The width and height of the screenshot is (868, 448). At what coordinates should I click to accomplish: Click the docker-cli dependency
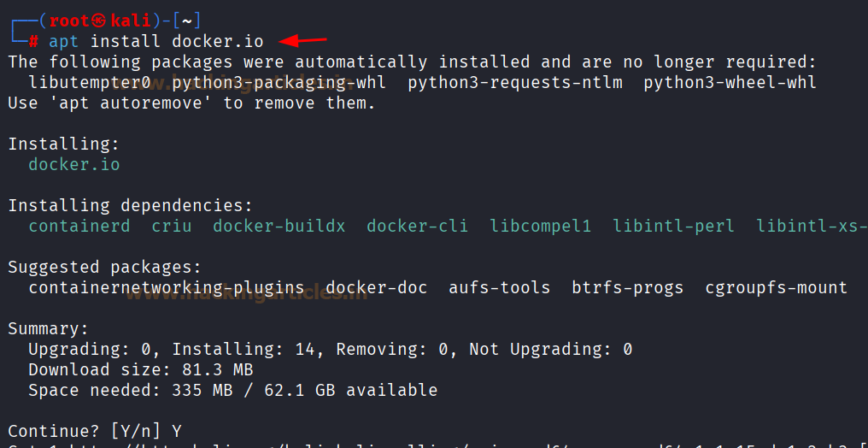point(418,226)
